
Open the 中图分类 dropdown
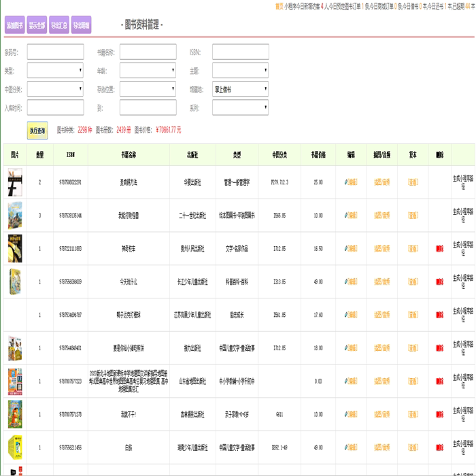coord(55,89)
